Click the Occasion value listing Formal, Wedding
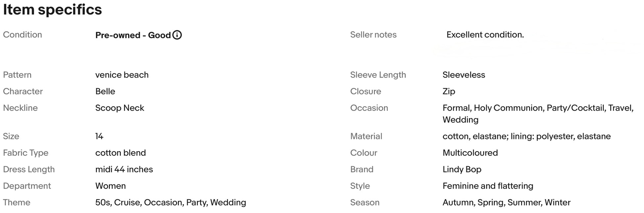 coord(538,114)
